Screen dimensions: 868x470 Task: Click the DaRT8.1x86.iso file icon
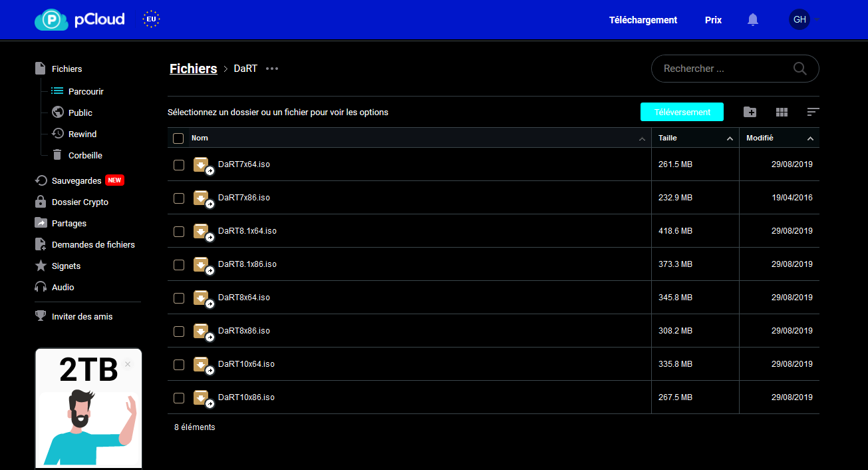pos(202,265)
